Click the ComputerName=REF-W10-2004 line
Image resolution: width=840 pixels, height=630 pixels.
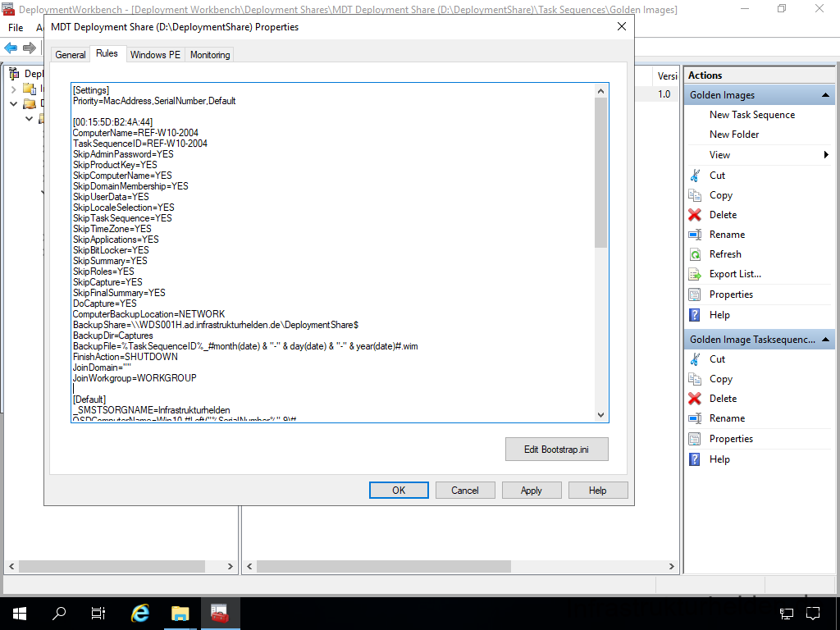coord(135,133)
